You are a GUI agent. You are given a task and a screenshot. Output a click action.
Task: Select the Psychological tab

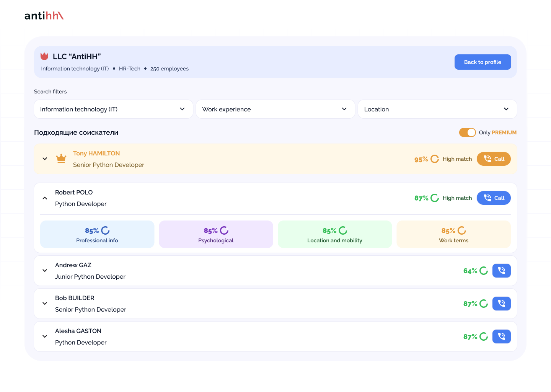216,234
